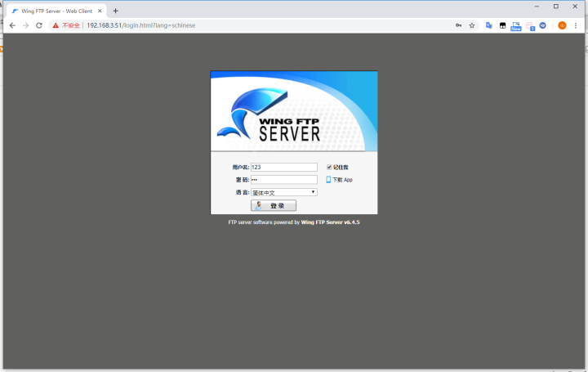Open the extension labeled New
Image resolution: width=588 pixels, height=372 pixels.
coord(516,26)
